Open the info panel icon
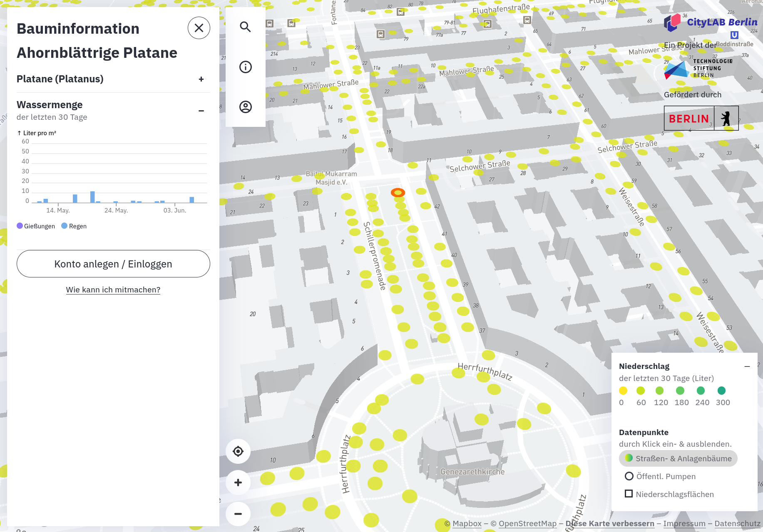The width and height of the screenshot is (763, 532). [x=246, y=67]
